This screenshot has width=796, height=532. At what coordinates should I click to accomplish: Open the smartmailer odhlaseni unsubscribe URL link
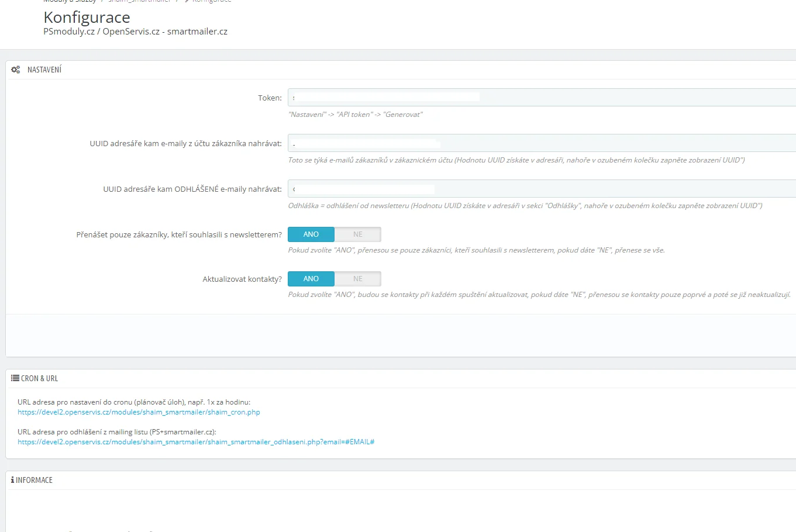coord(196,442)
